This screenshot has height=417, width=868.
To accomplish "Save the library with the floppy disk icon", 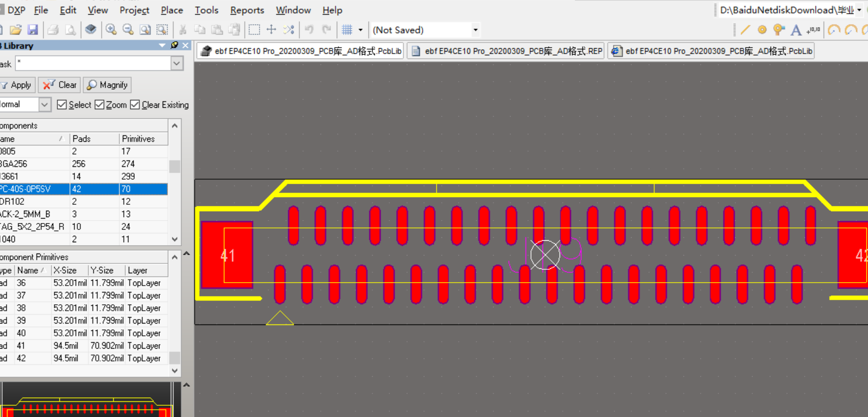I will pyautogui.click(x=32, y=30).
